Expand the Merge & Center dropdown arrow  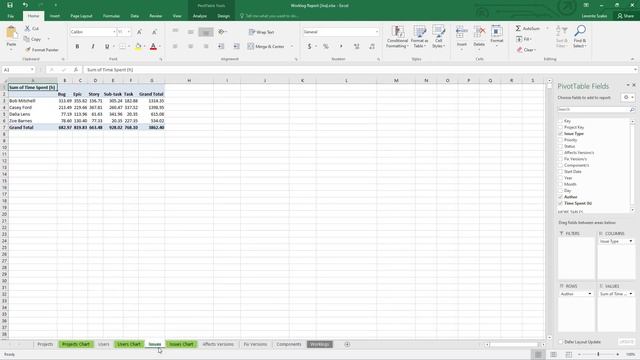coord(291,47)
